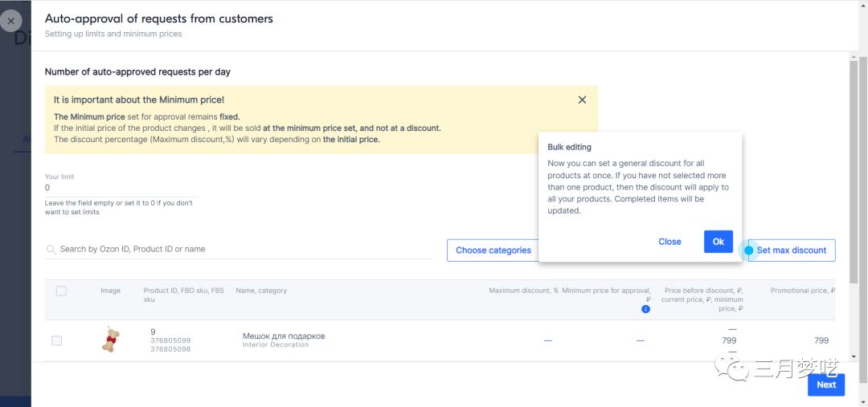Click the Set max discount button

click(x=792, y=250)
